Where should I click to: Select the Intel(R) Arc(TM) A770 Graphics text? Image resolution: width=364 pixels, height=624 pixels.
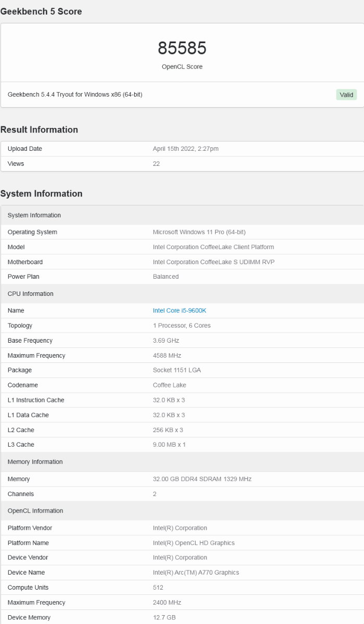click(x=196, y=573)
